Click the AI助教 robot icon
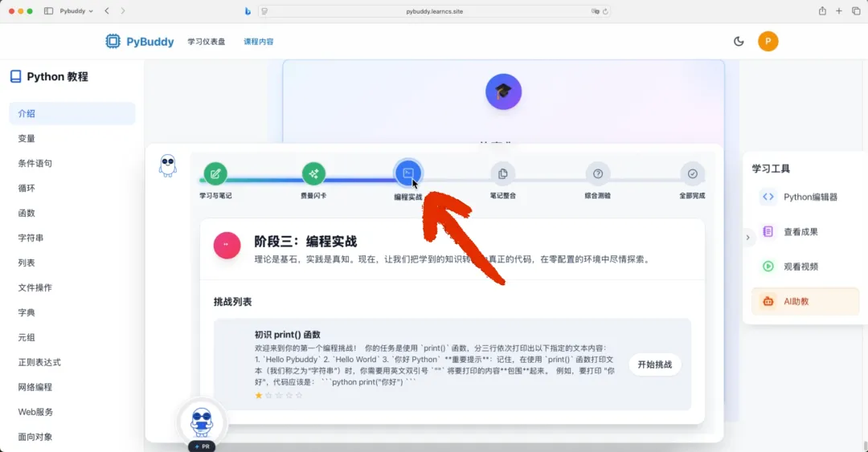The height and width of the screenshot is (452, 868). [x=768, y=302]
